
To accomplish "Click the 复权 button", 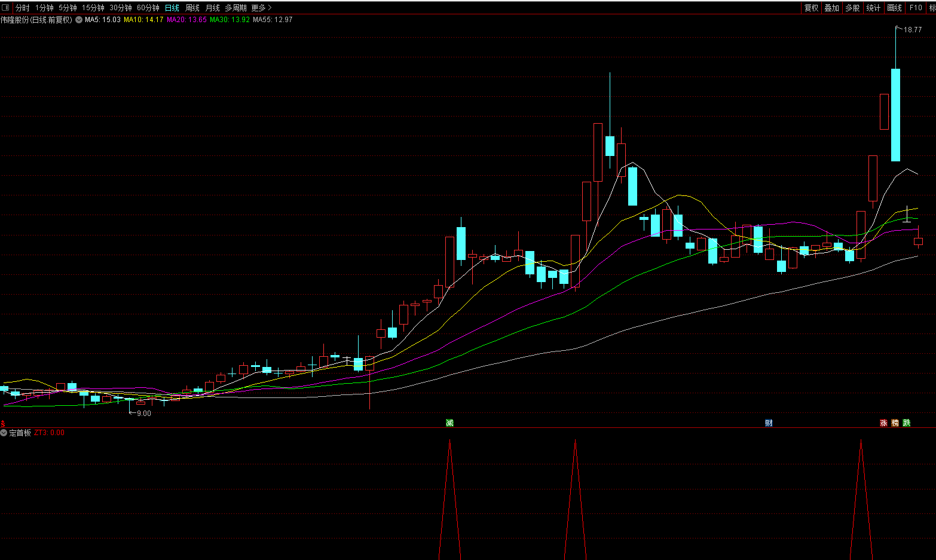I will pos(811,8).
